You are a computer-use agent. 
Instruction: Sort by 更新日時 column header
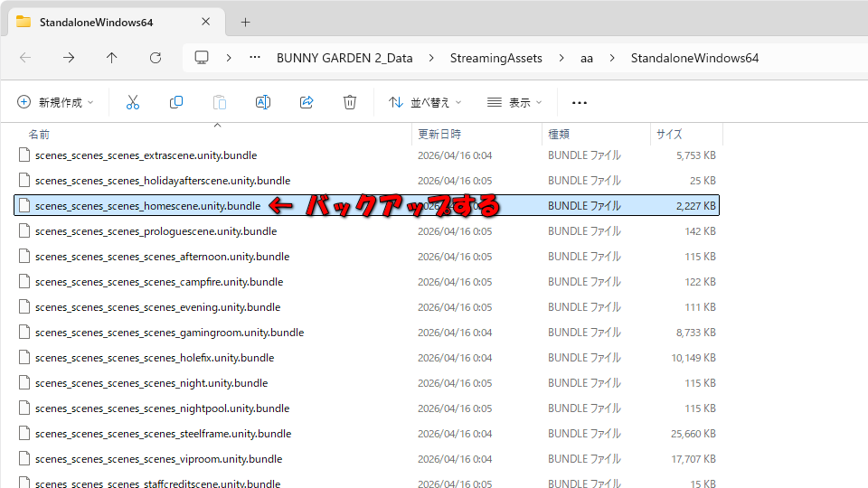point(439,134)
